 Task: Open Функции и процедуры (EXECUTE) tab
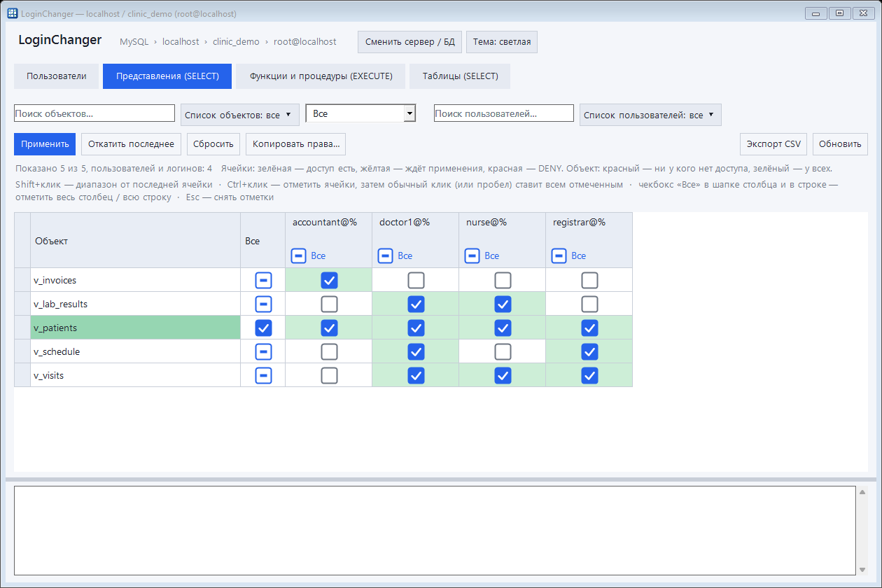(321, 76)
